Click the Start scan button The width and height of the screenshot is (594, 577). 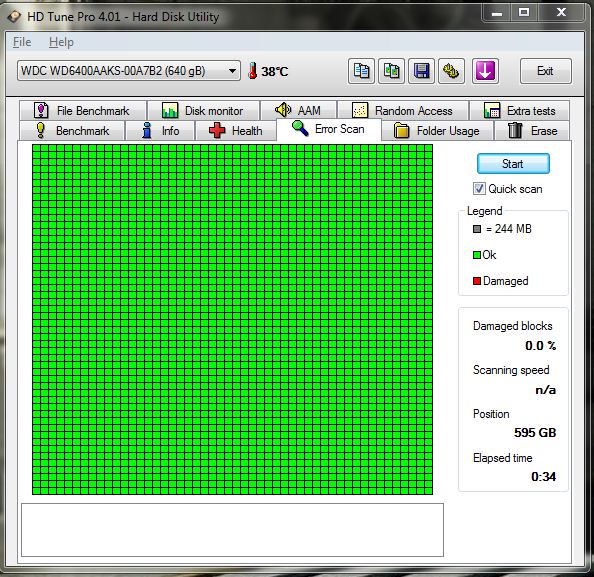[x=513, y=164]
